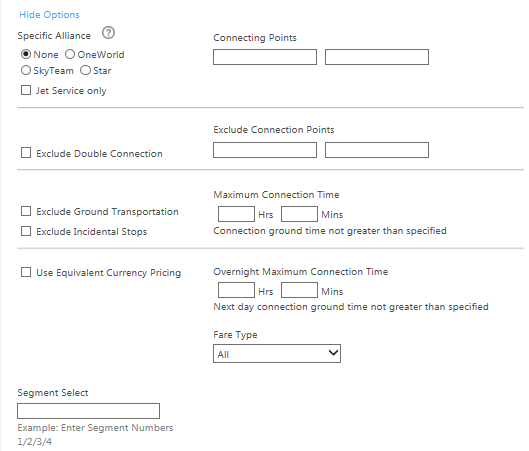Select the None alliance radio button

point(26,54)
